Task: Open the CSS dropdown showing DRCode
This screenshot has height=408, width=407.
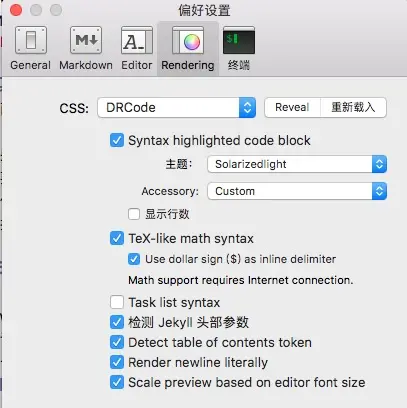Action: point(177,108)
